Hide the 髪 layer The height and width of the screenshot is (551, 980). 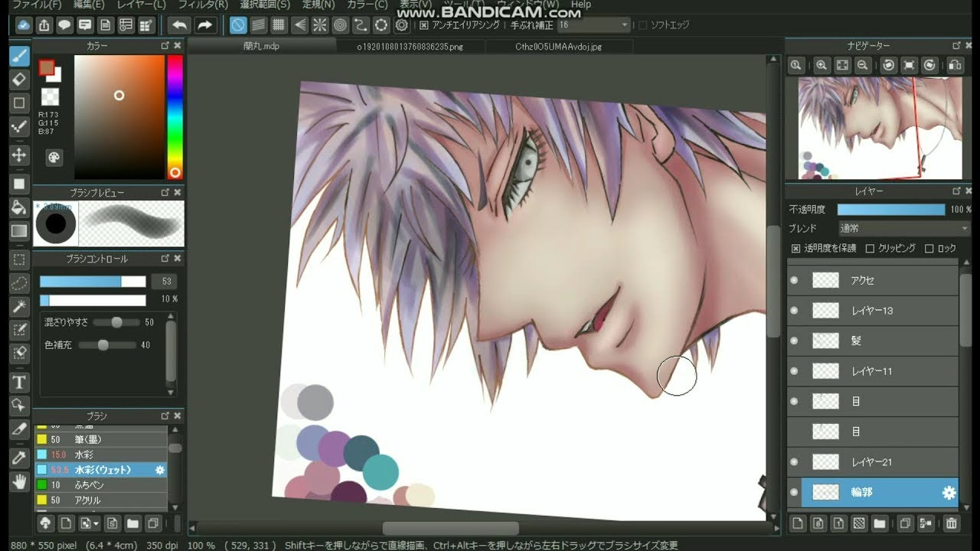click(x=794, y=341)
